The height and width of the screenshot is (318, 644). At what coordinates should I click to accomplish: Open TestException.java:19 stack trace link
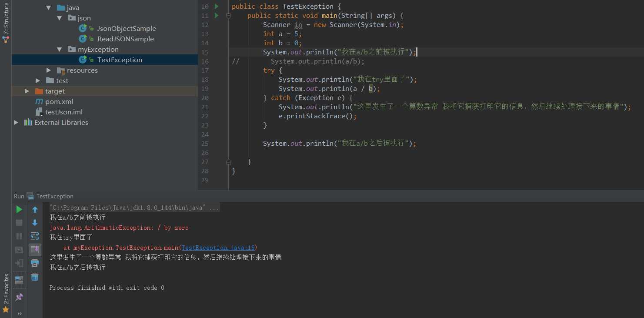click(x=219, y=248)
